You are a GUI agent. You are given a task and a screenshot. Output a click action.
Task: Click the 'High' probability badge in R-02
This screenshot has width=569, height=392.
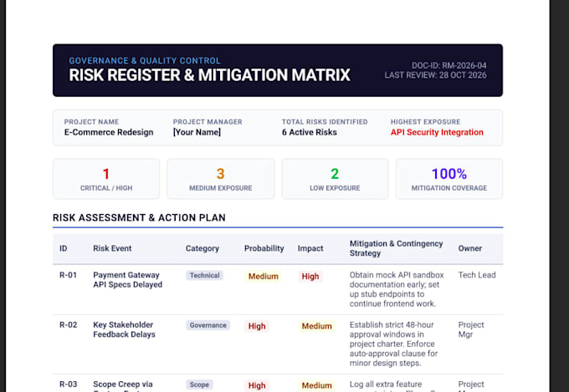point(257,326)
